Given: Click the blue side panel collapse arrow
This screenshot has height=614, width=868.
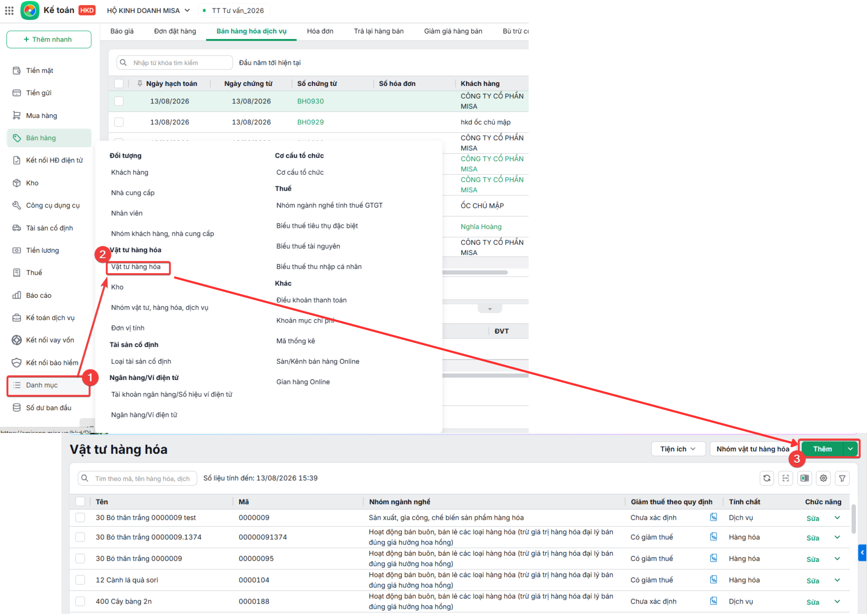Looking at the screenshot, I should click(862, 553).
